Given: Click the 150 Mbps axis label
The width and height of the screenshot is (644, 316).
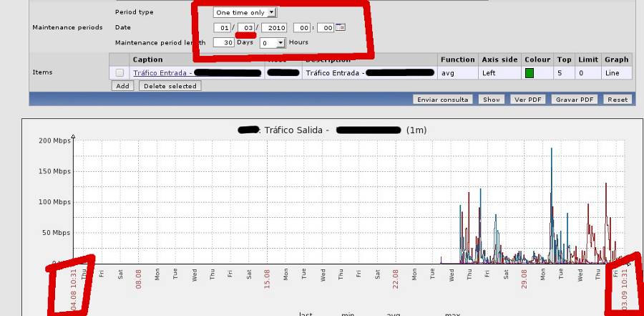Looking at the screenshot, I should pos(54,171).
